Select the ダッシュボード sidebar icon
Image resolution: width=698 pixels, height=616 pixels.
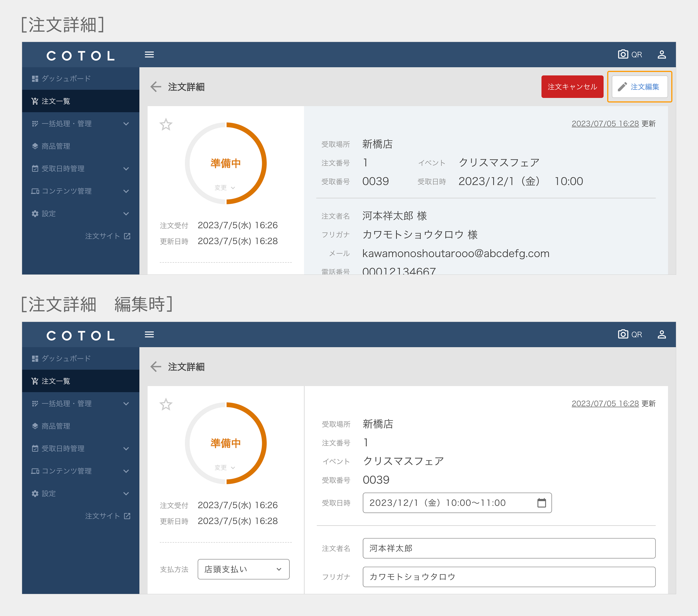(x=35, y=78)
